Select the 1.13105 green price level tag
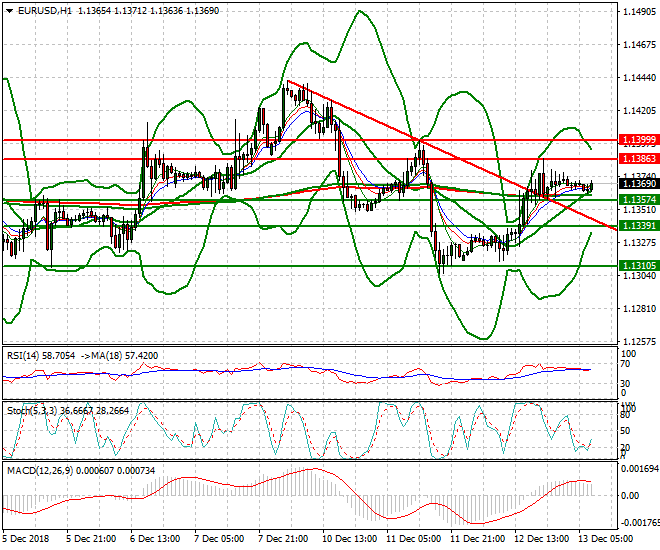Screen dimensions: 660x550 tap(638, 265)
